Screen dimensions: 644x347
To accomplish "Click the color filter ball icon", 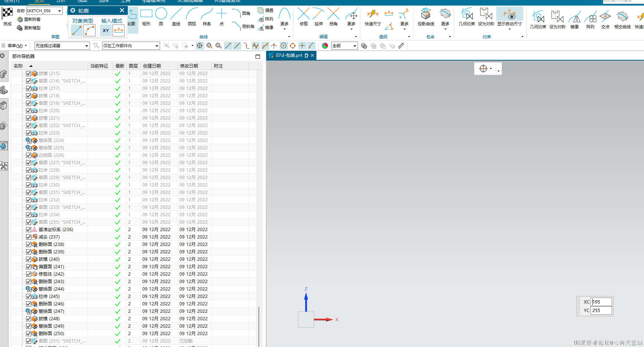I will 325,46.
